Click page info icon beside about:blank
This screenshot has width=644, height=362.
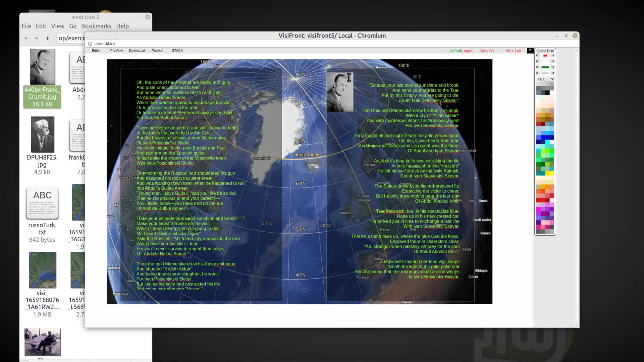(x=90, y=44)
